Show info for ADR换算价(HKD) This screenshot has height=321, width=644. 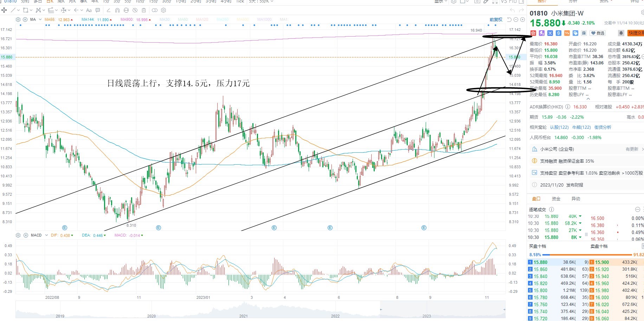[568, 107]
